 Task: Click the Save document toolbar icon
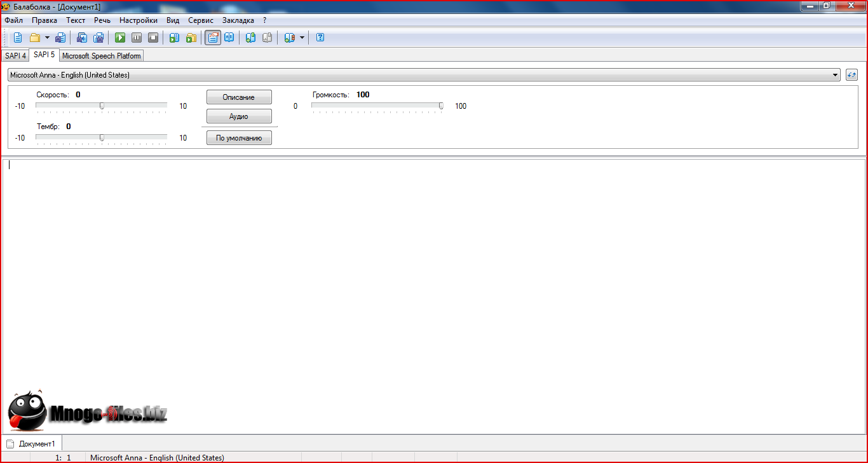(60, 38)
